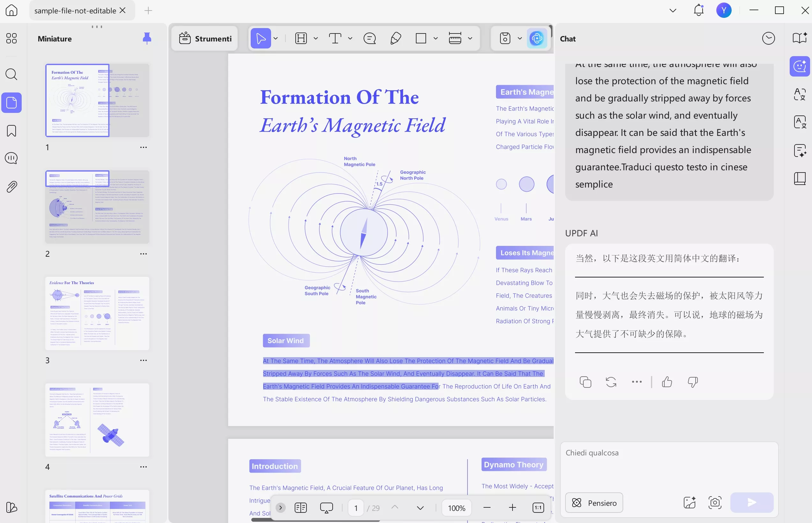Switch to the AI chat tab icon
Image resolution: width=812 pixels, height=523 pixels.
(800, 66)
